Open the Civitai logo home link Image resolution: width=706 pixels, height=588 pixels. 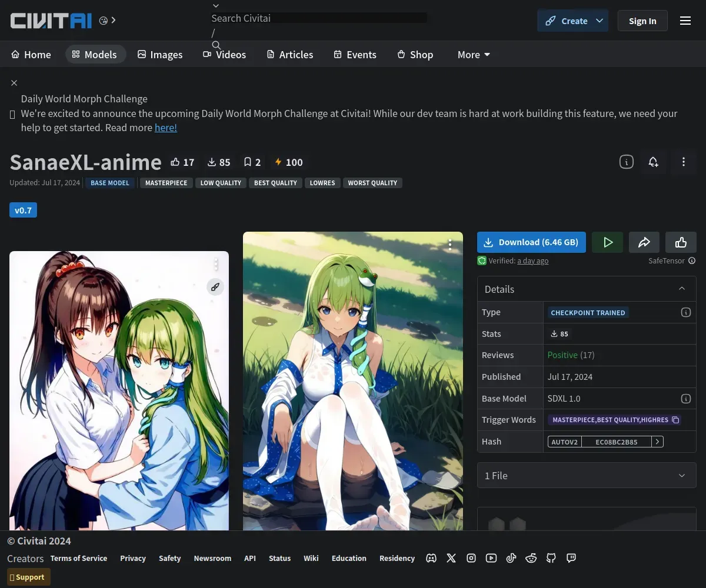[51, 21]
